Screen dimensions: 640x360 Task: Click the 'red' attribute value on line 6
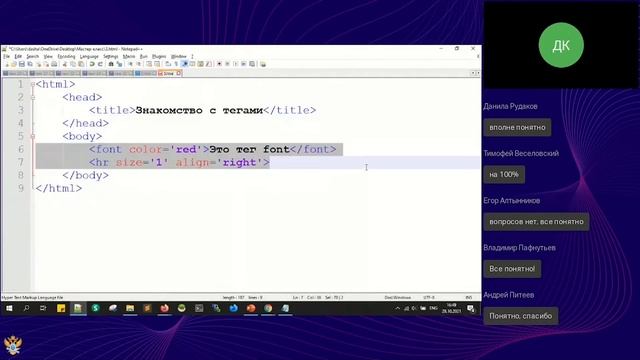point(186,149)
